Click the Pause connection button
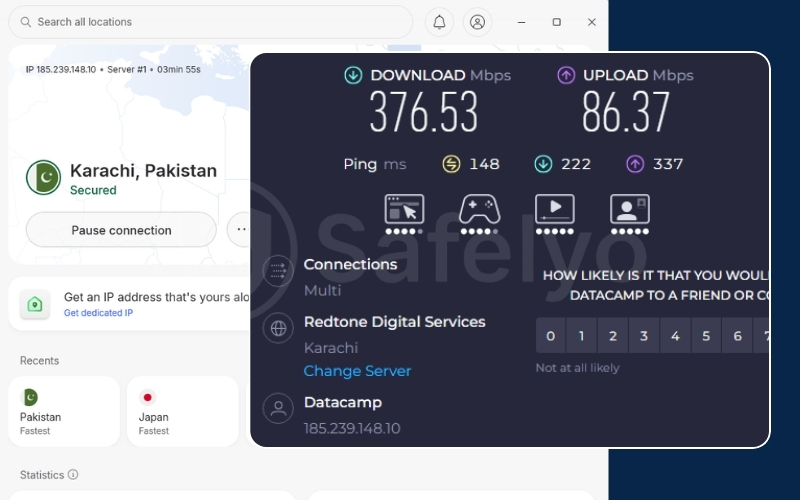 [121, 230]
